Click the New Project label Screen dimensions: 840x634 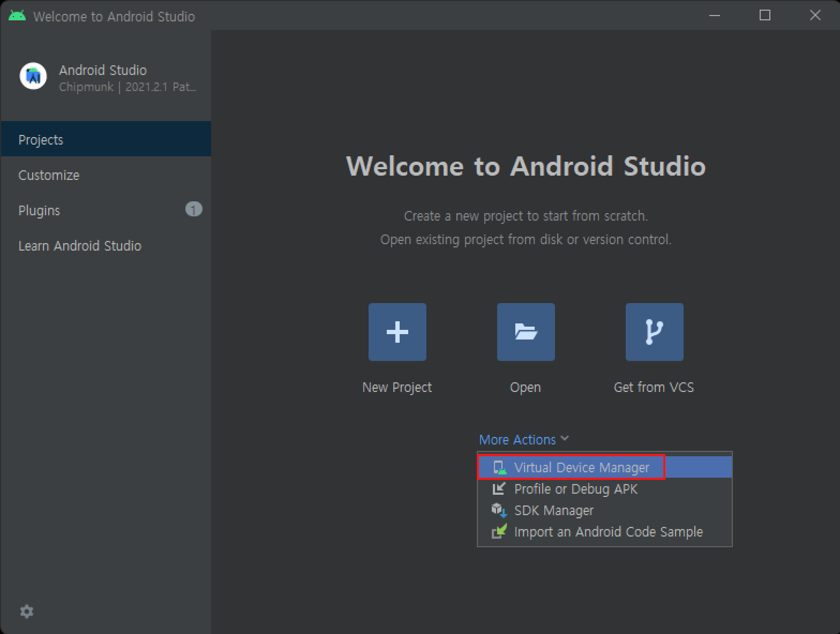tap(397, 387)
